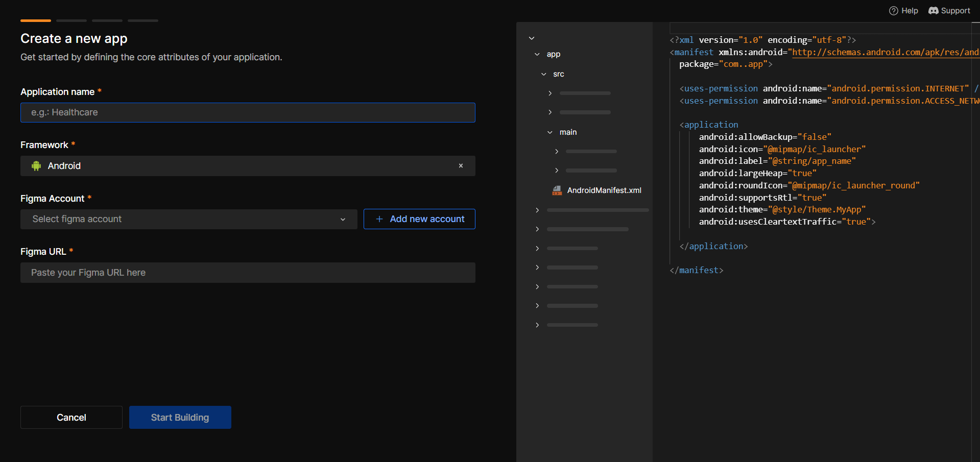Click the green Android framework icon
Viewport: 980px width, 462px height.
click(x=36, y=166)
